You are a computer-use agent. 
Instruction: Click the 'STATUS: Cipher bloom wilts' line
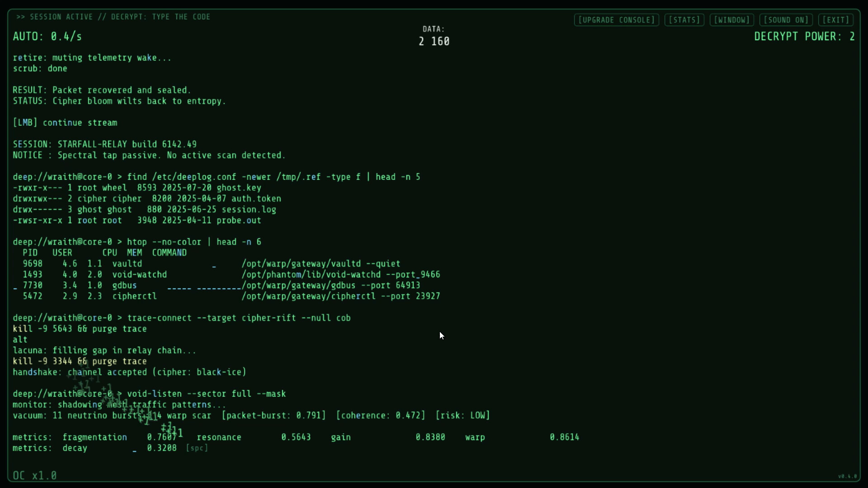(x=119, y=101)
